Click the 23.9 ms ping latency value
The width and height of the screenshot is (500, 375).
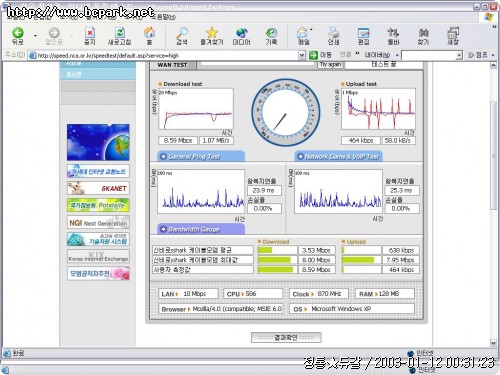click(x=264, y=190)
